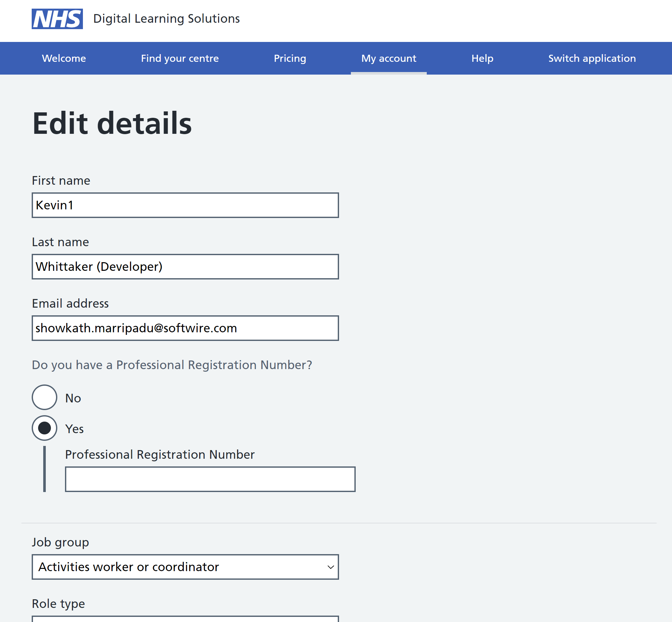This screenshot has height=622, width=672.
Task: Click Switch application in navigation
Action: pos(592,58)
